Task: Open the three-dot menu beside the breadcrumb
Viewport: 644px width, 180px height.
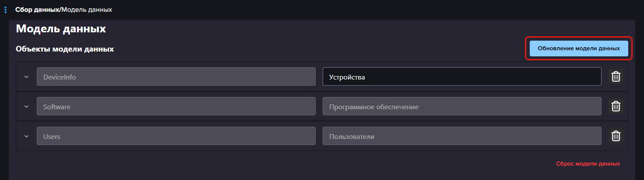Action: [x=5, y=10]
